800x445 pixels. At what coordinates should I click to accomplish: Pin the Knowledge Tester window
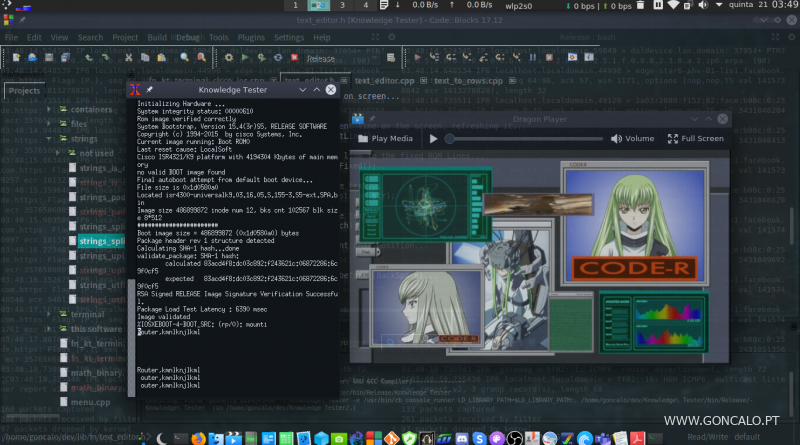pyautogui.click(x=149, y=89)
